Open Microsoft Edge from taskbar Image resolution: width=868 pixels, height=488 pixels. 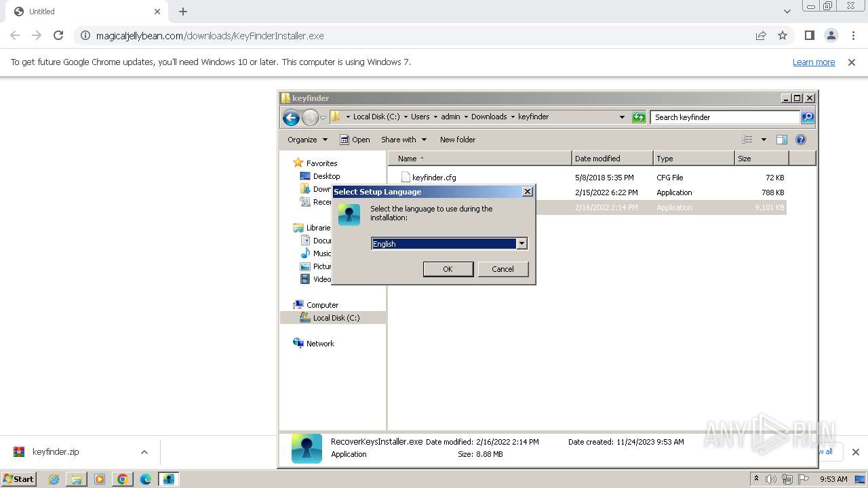pyautogui.click(x=146, y=479)
